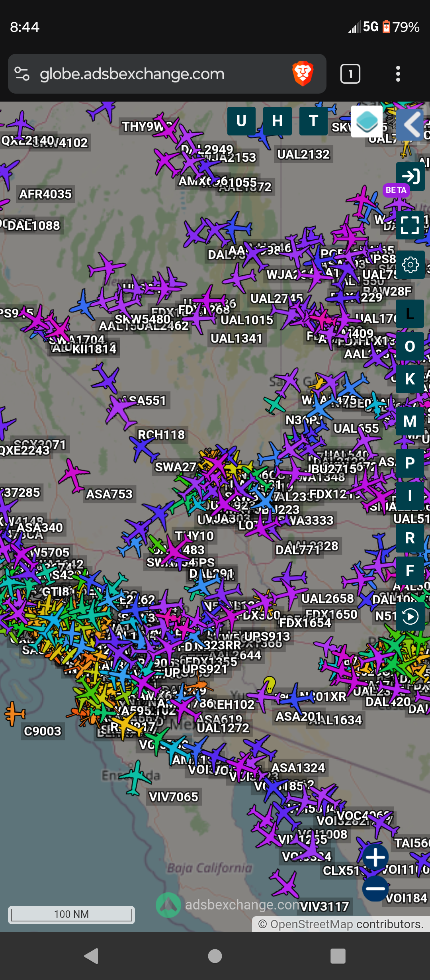Viewport: 430px width, 980px height.
Task: Select flight UAL1341 label
Action: 236,339
